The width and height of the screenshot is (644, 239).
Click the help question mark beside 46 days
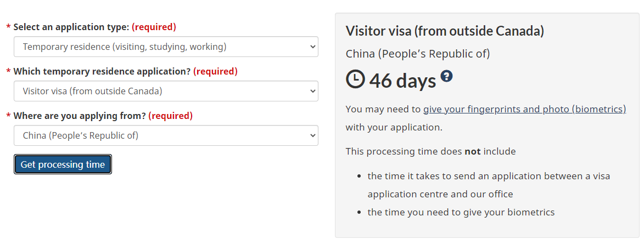[446, 76]
